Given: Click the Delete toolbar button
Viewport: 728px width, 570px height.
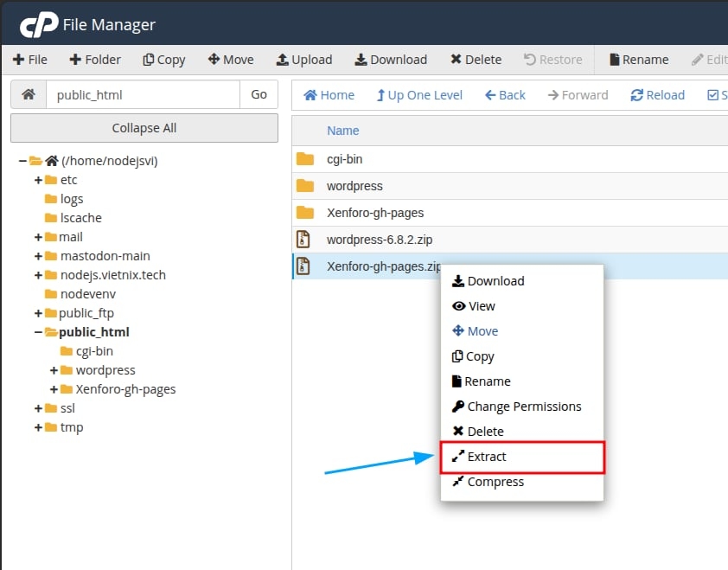Looking at the screenshot, I should coord(476,60).
